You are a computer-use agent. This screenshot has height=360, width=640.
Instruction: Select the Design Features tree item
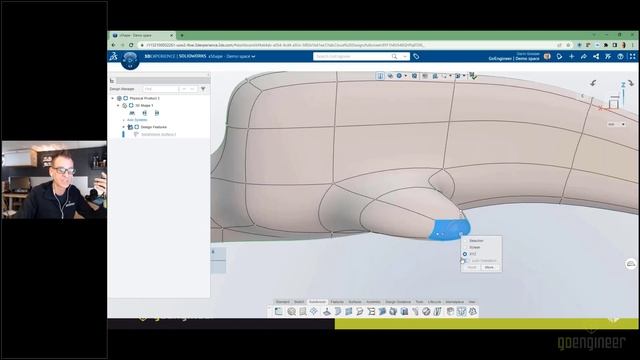(154, 127)
